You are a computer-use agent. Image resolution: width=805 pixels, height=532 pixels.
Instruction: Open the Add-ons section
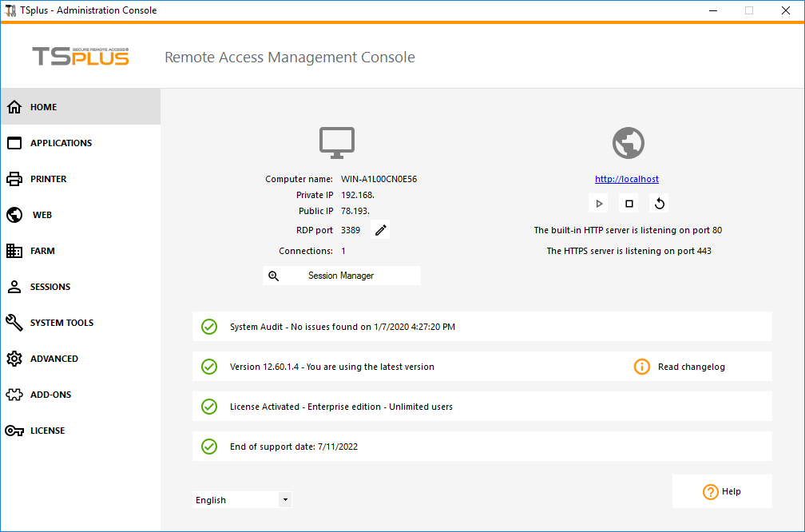point(50,394)
